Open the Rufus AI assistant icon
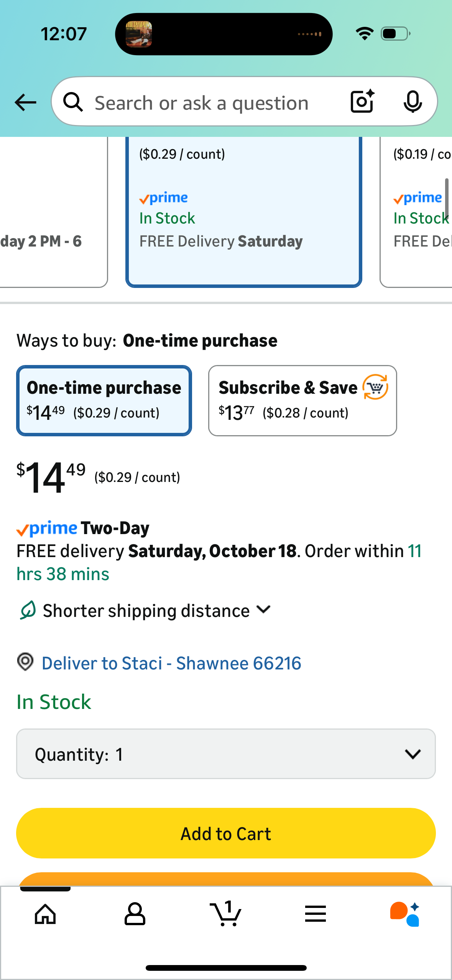 405,914
